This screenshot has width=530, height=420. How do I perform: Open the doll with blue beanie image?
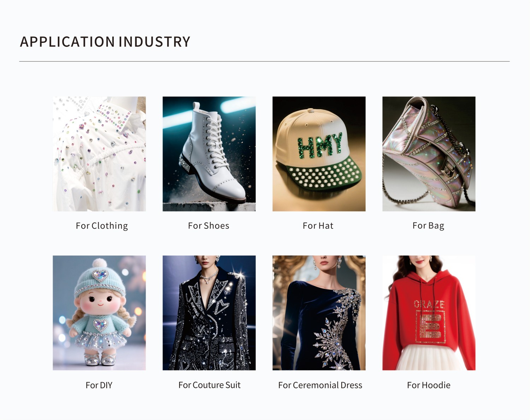(x=99, y=313)
